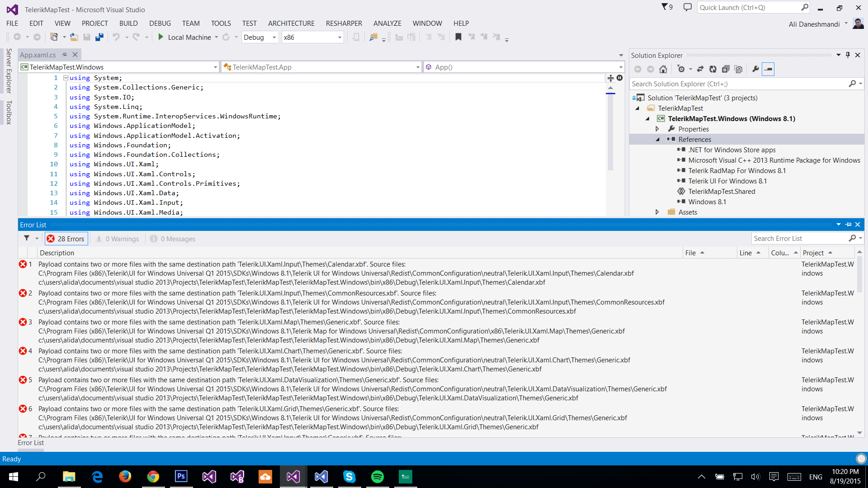Open the BUILD menu
This screenshot has width=868, height=488.
pyautogui.click(x=128, y=23)
